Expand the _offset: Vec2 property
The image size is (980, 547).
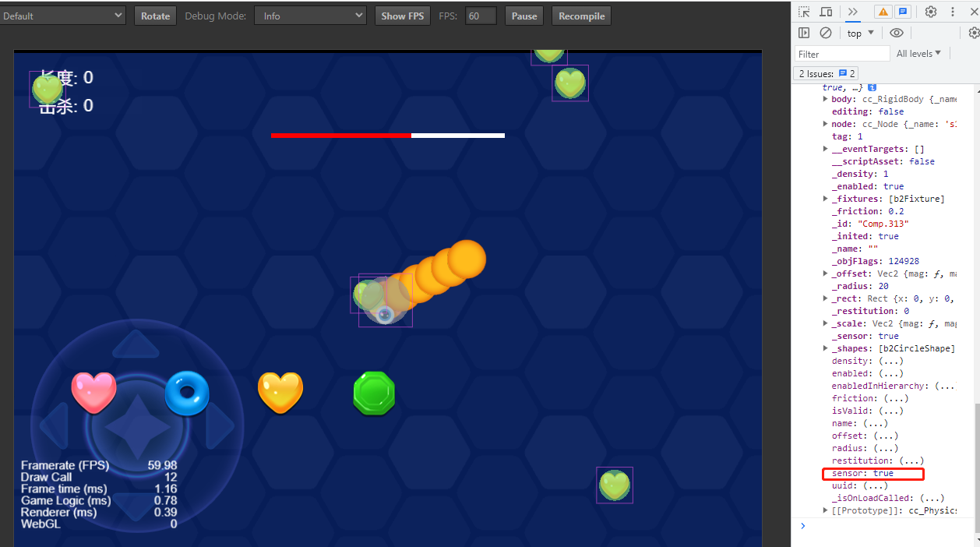coord(826,273)
